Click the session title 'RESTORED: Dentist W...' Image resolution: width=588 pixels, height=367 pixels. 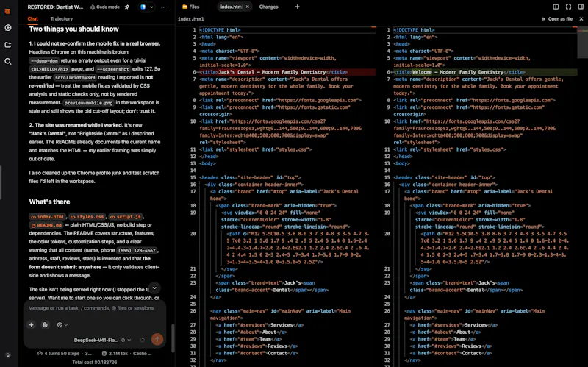pyautogui.click(x=56, y=7)
